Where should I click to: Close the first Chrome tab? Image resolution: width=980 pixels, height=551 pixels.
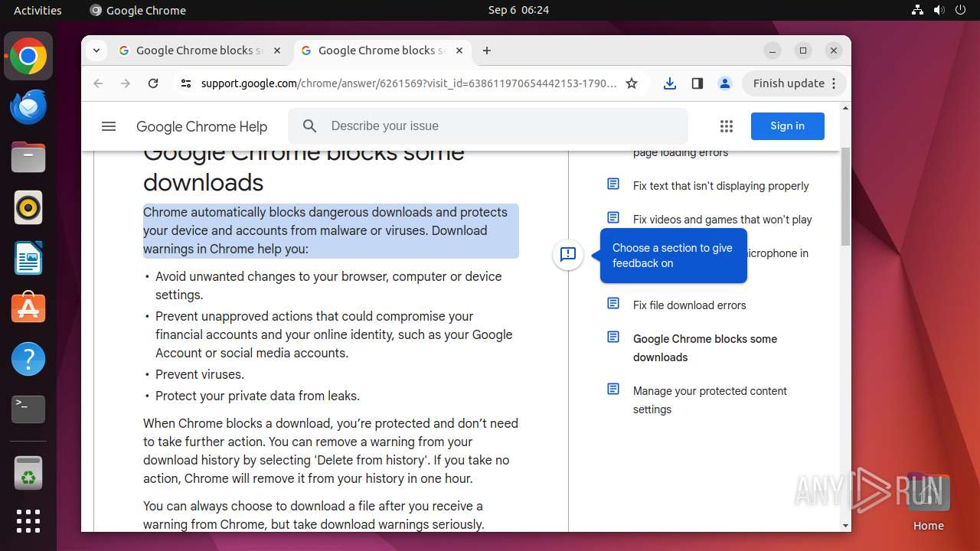coord(277,51)
